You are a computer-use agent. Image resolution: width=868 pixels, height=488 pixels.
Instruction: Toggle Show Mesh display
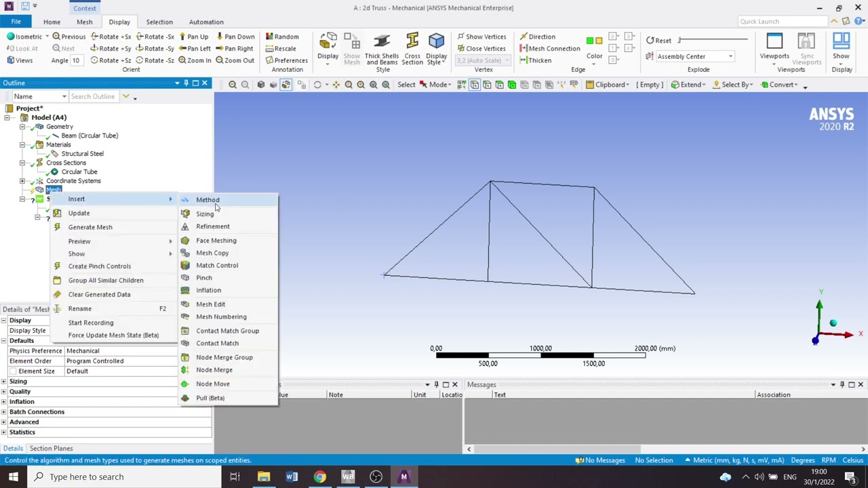(351, 49)
